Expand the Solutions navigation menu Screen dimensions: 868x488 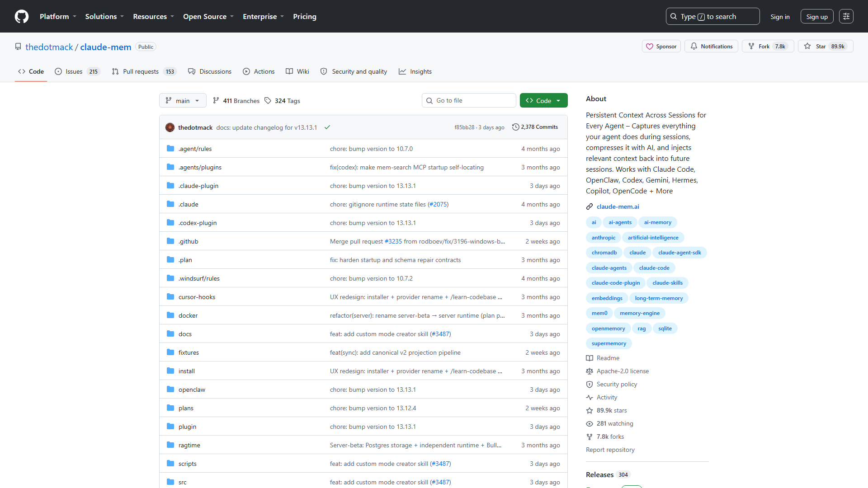tap(104, 16)
